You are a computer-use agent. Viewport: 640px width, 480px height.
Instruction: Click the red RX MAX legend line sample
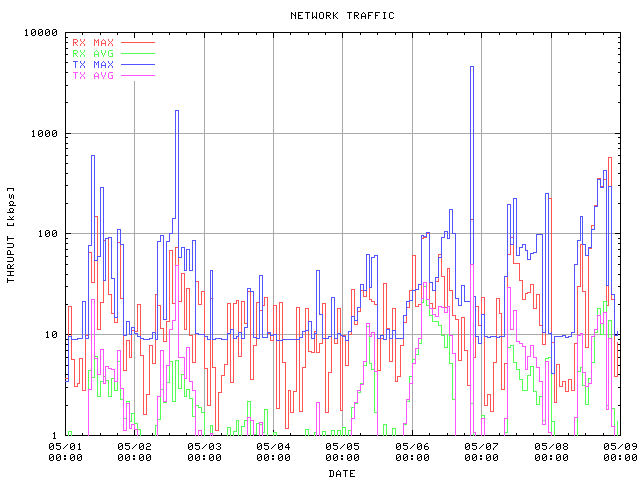(138, 43)
